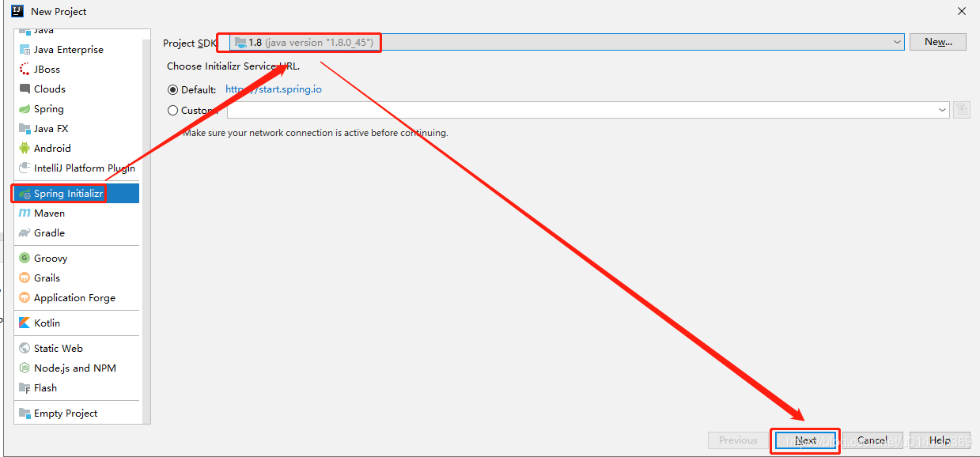Click the Previous button
Screen dimensions: 980x457
point(738,440)
